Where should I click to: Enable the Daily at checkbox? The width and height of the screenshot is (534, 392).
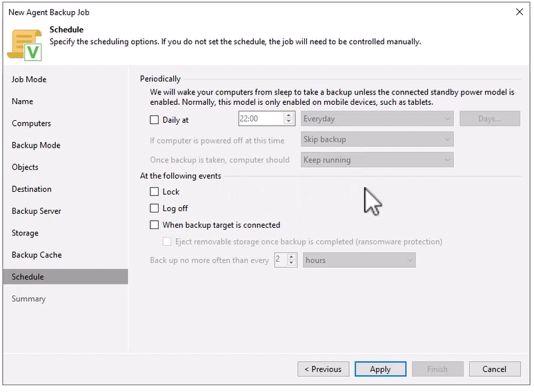[x=155, y=119]
